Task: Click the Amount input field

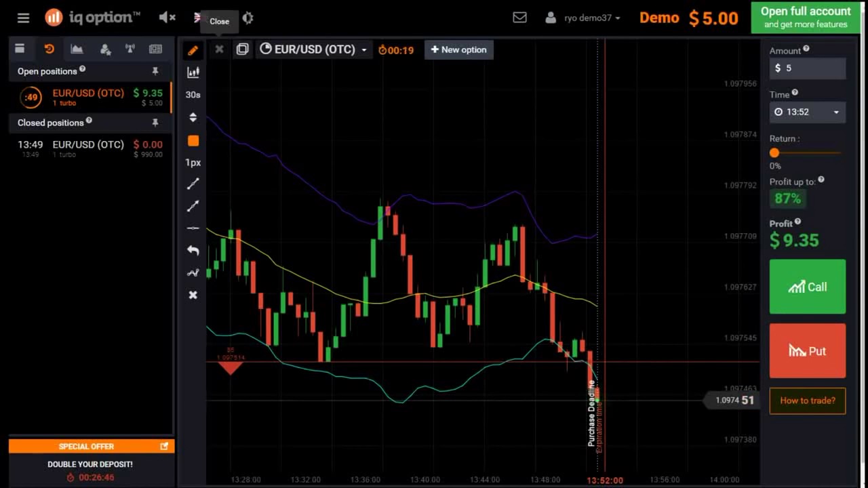Action: [808, 68]
